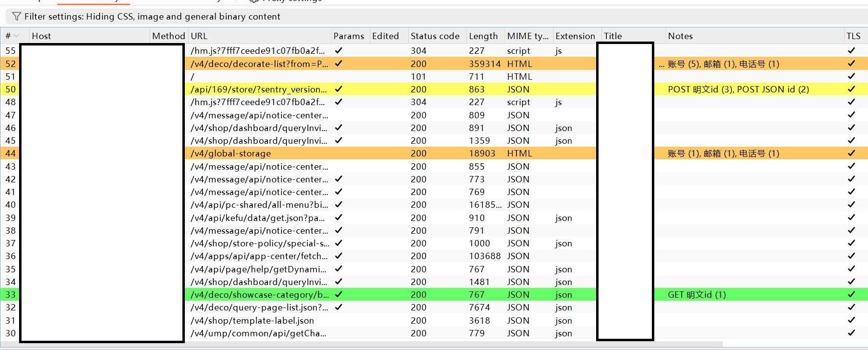Open the filter settings bar text

(152, 17)
